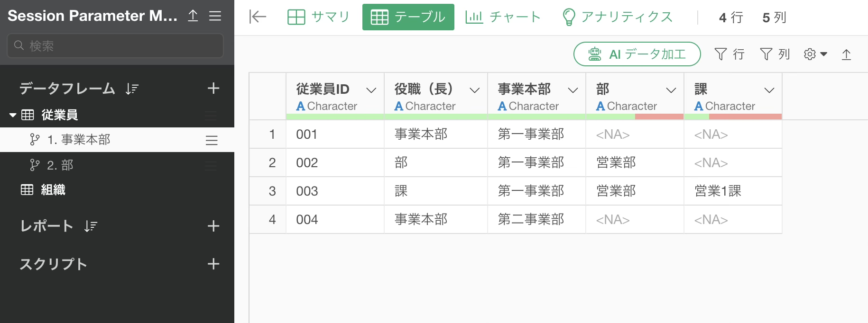Open the 課 column menu arrow
This screenshot has width=868, height=323.
[x=769, y=90]
